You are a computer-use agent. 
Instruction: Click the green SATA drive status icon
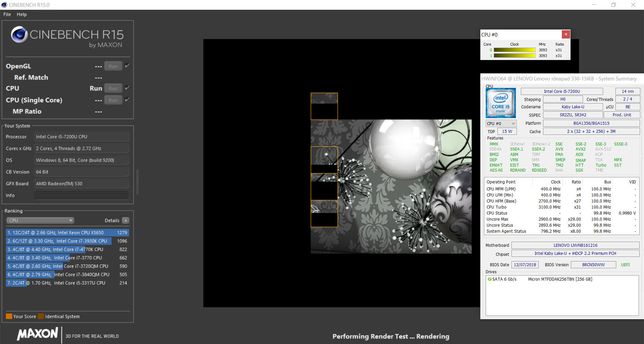(x=489, y=279)
